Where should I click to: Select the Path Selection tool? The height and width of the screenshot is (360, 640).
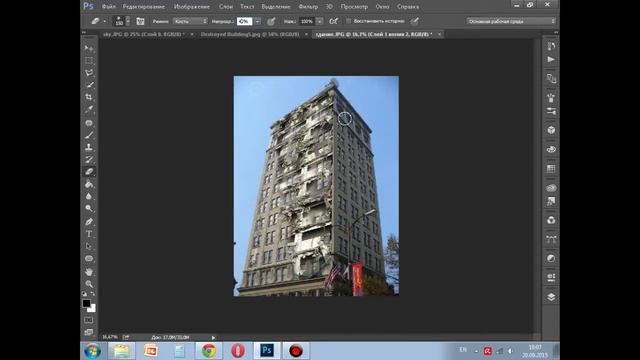[x=89, y=246]
